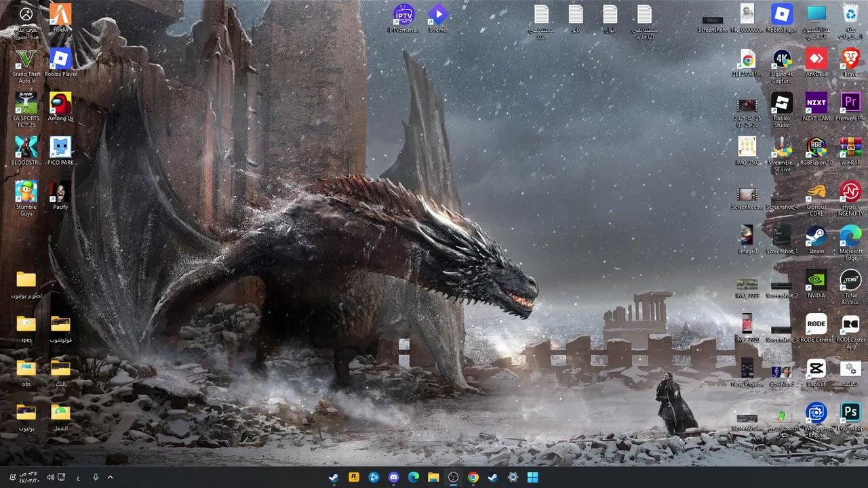Viewport: 868px width, 488px height.
Task: Click the microphone tray icon
Action: (96, 477)
